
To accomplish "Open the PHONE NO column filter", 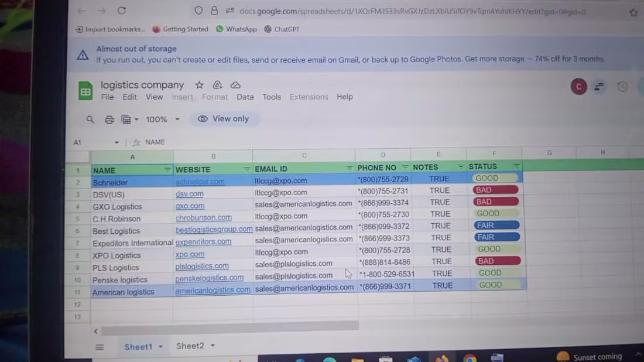I will [405, 167].
